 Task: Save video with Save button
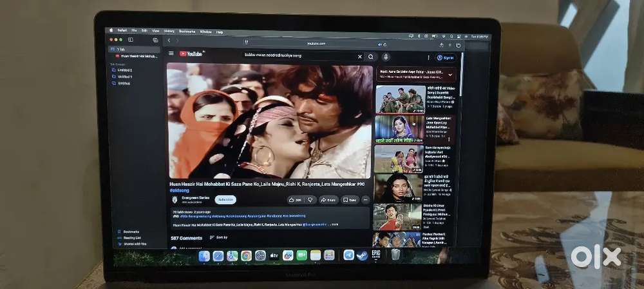click(350, 200)
